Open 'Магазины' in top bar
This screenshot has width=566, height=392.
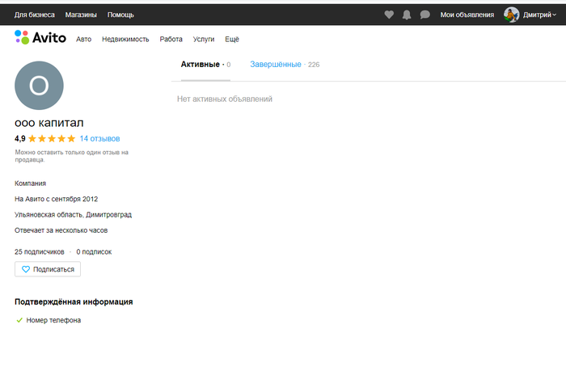click(x=81, y=15)
